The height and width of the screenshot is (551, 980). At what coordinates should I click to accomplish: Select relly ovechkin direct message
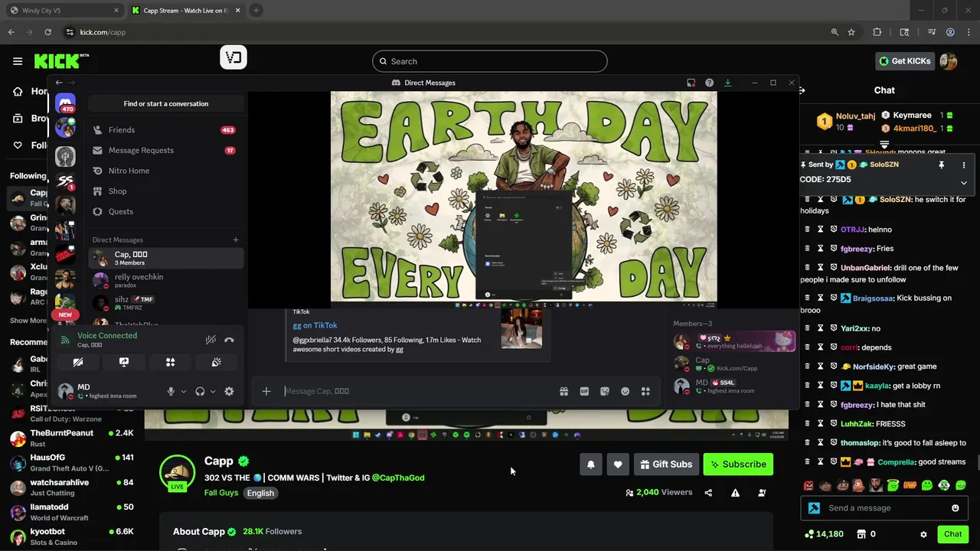coord(165,281)
